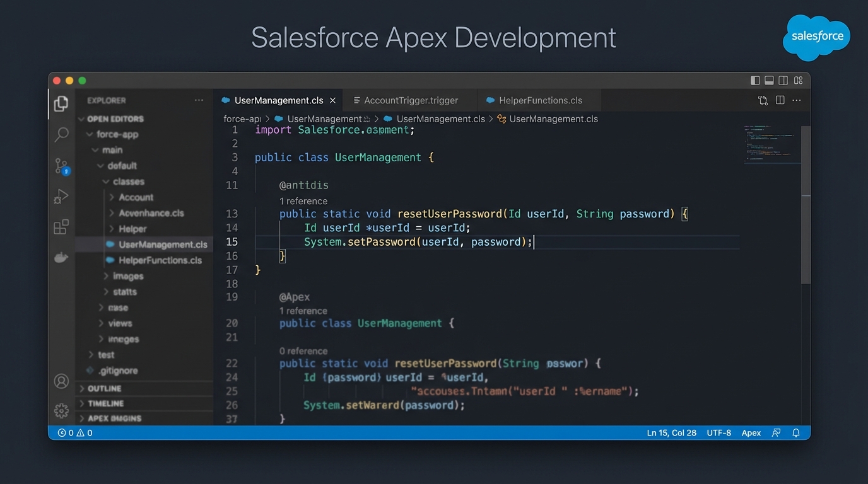Viewport: 868px width, 484px height.
Task: Click the cloud icon on UserManagement.cls tab
Action: [x=226, y=100]
